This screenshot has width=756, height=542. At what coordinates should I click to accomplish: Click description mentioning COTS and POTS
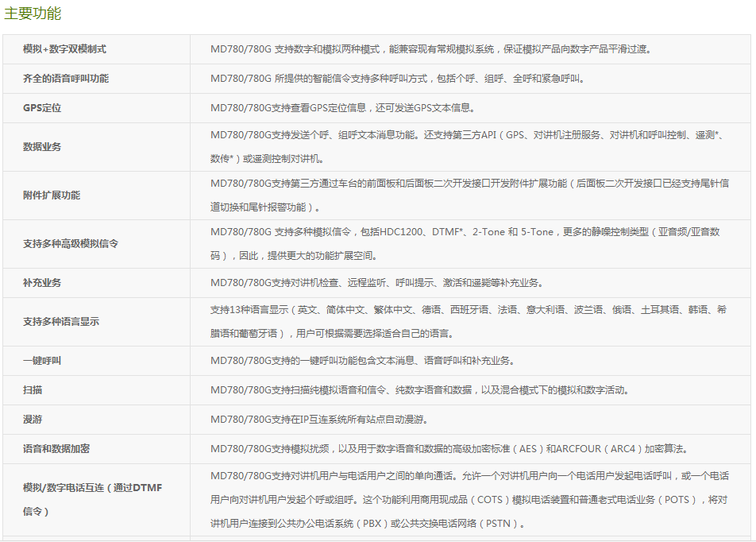469,500
